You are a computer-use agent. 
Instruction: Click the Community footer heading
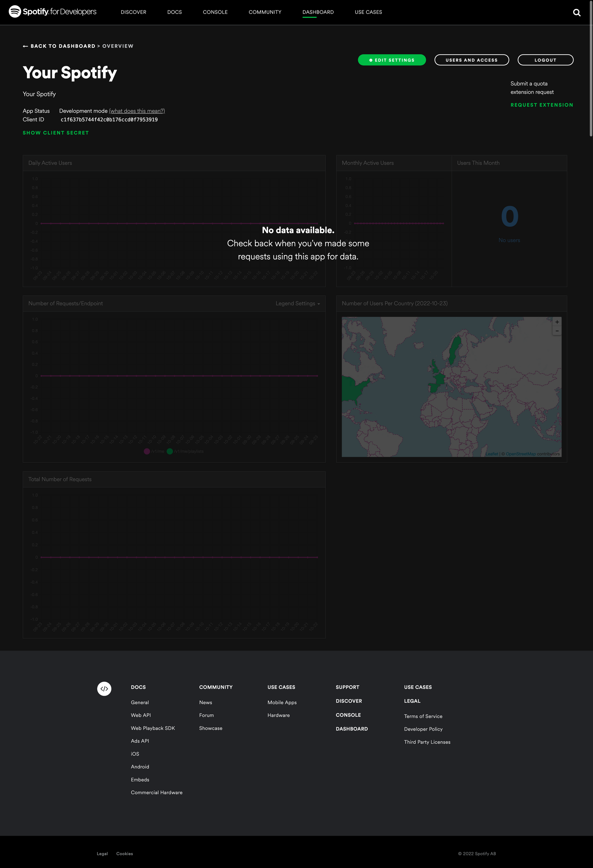216,687
